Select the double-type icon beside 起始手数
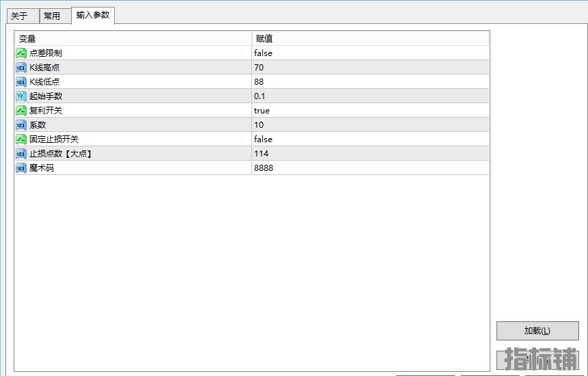This screenshot has width=588, height=376. coord(21,96)
